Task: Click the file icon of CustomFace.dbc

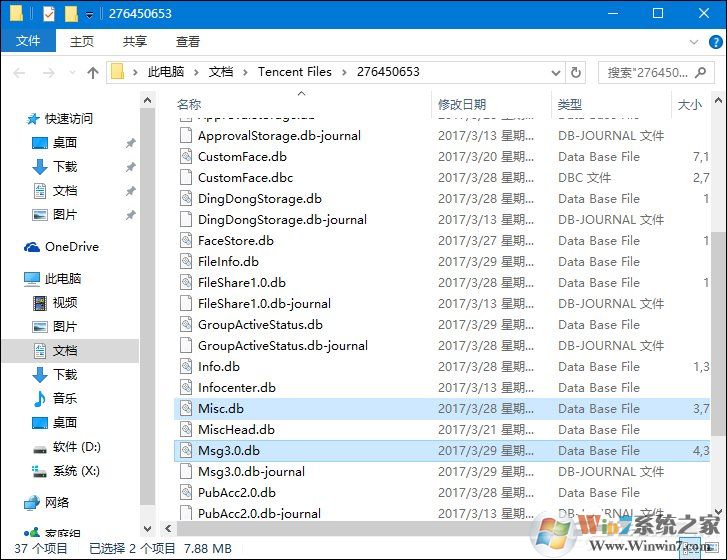Action: point(186,177)
